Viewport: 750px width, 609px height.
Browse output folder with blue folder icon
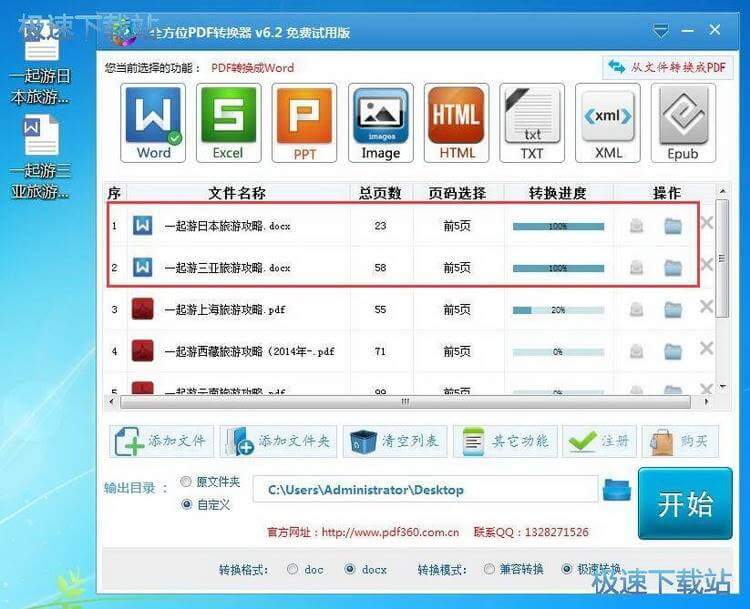pyautogui.click(x=617, y=489)
